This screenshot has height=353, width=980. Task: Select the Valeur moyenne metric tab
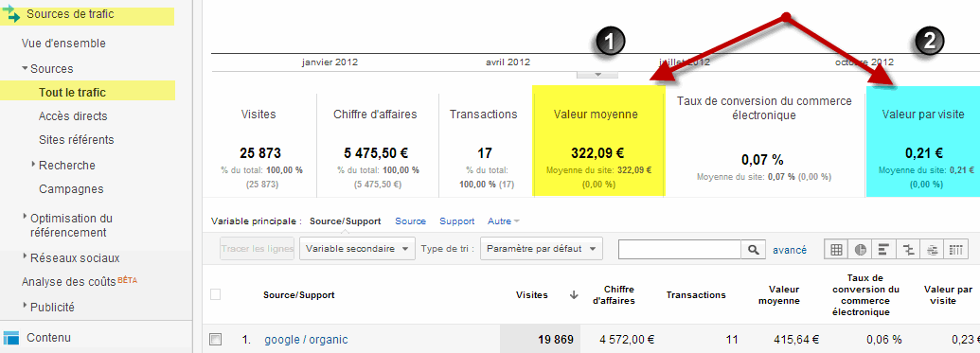[598, 141]
